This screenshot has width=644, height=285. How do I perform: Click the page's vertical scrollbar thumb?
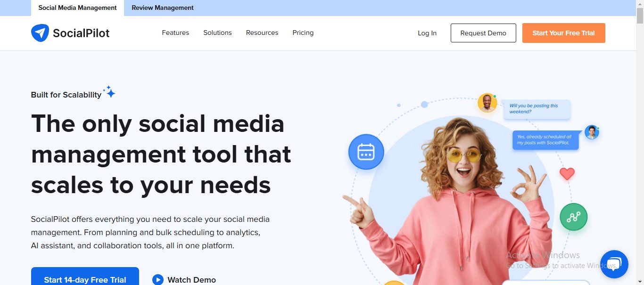(640, 16)
